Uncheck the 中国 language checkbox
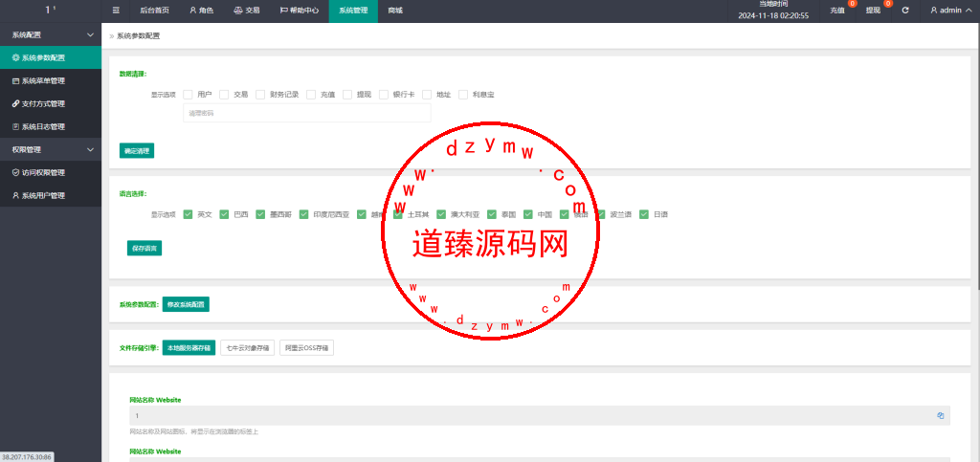The width and height of the screenshot is (980, 462). (528, 214)
